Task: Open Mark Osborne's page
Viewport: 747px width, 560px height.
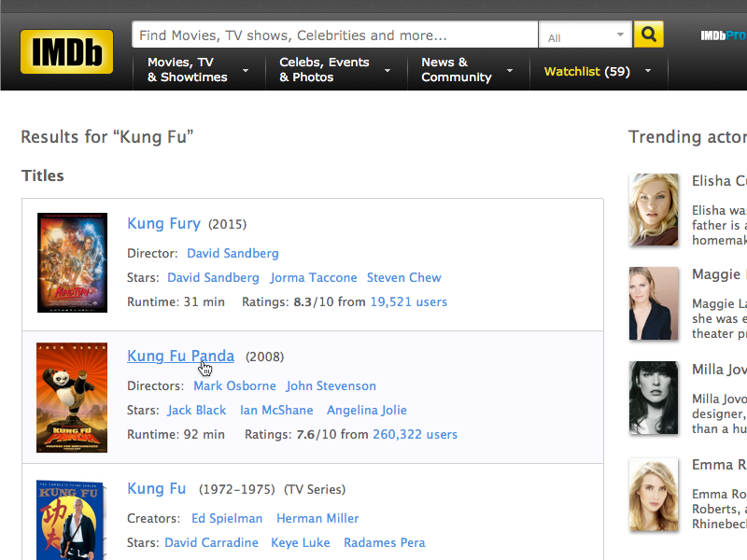Action: (234, 385)
